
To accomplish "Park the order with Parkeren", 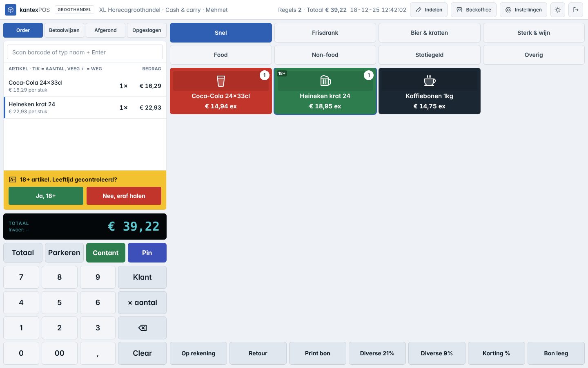I will point(64,253).
